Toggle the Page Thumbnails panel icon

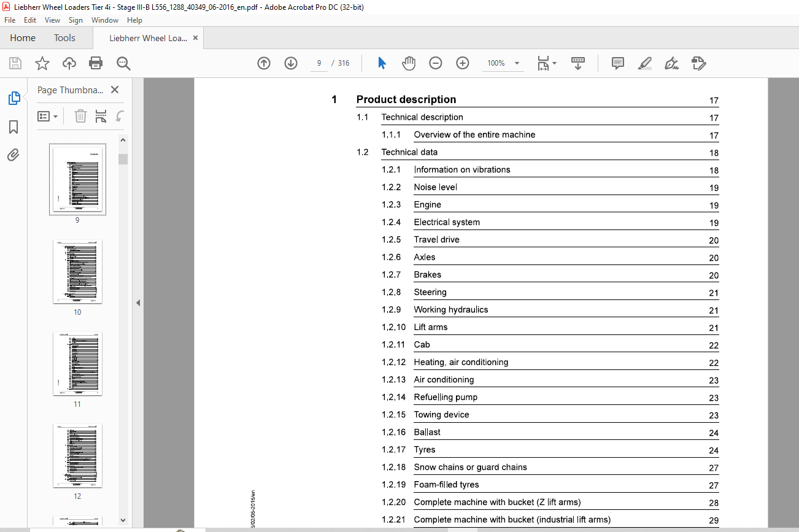click(14, 98)
